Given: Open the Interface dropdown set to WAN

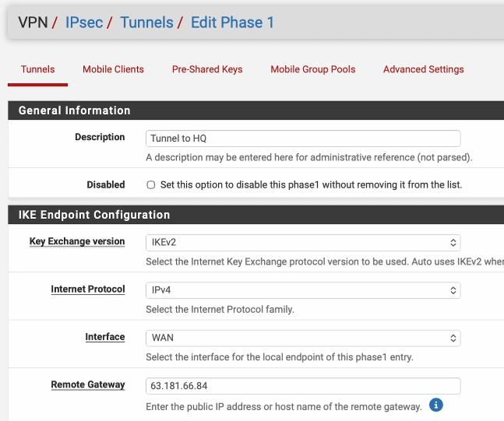Looking at the screenshot, I should pyautogui.click(x=303, y=339).
